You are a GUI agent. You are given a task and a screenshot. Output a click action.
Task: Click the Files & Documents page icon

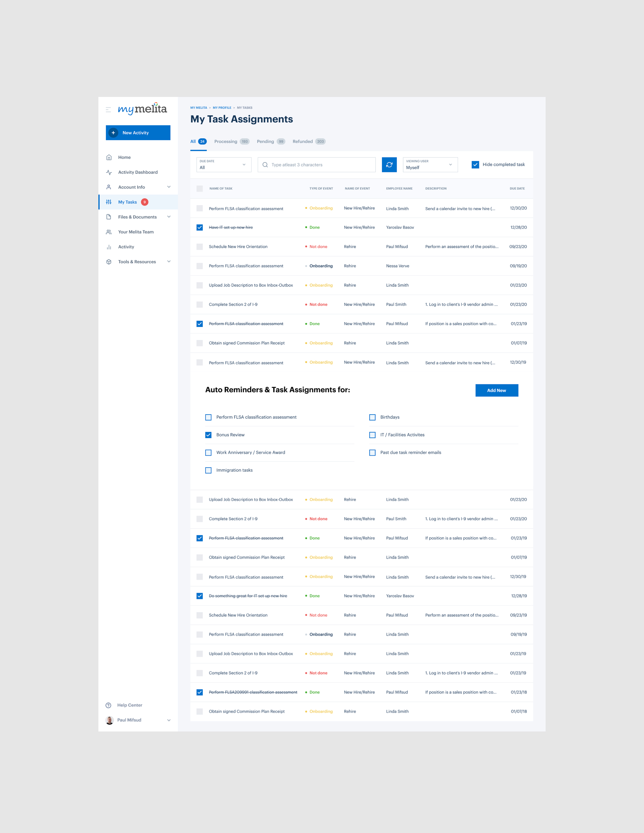109,217
